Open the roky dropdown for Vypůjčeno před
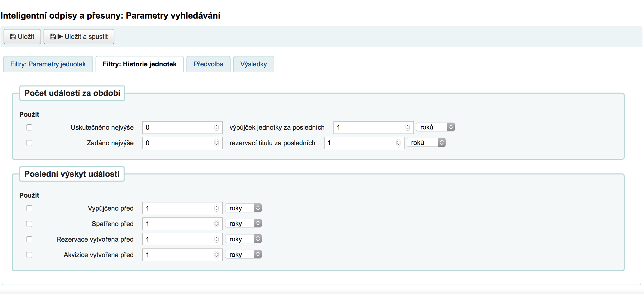 tap(244, 208)
